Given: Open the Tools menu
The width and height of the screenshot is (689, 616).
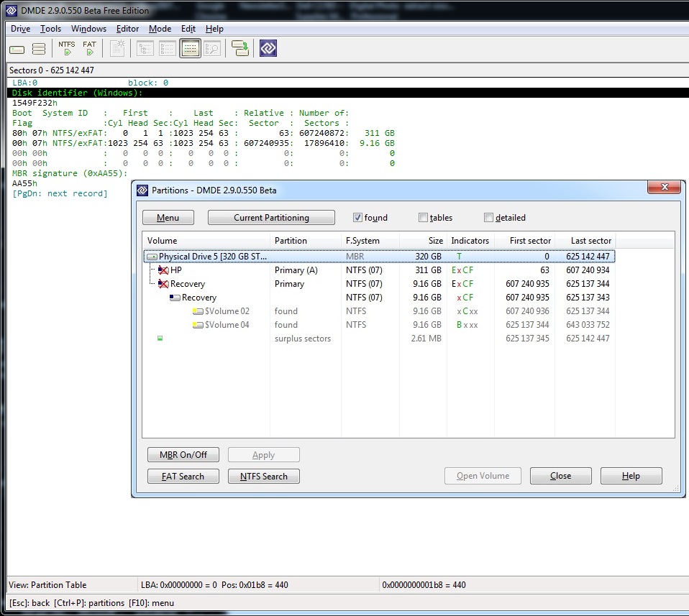Looking at the screenshot, I should pos(50,29).
